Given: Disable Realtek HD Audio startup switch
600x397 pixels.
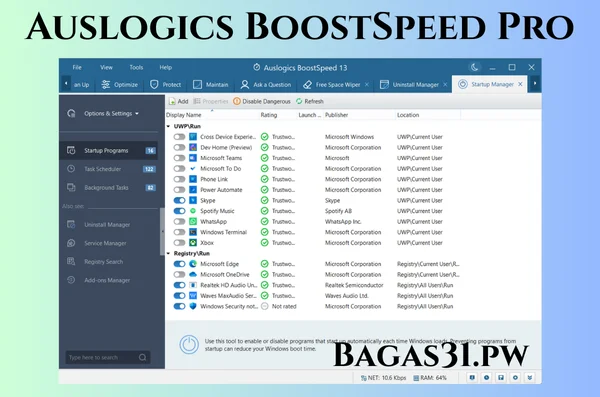Looking at the screenshot, I should [x=179, y=285].
